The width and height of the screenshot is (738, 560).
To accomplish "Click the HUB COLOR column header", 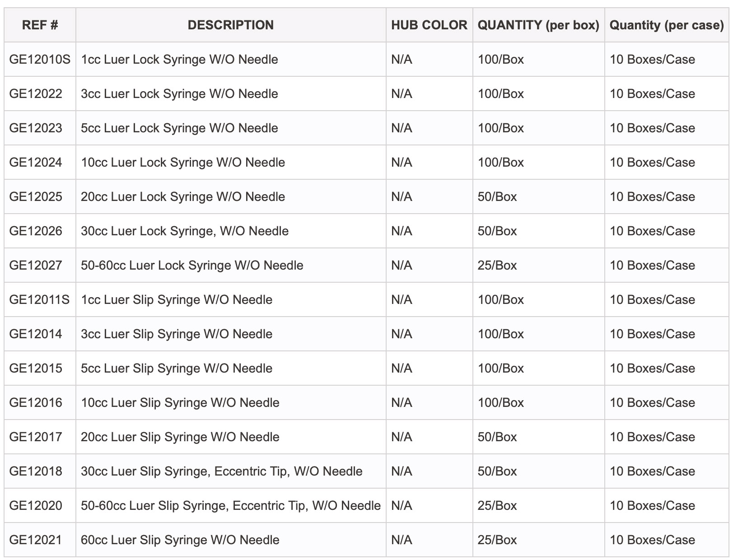I will coord(429,25).
